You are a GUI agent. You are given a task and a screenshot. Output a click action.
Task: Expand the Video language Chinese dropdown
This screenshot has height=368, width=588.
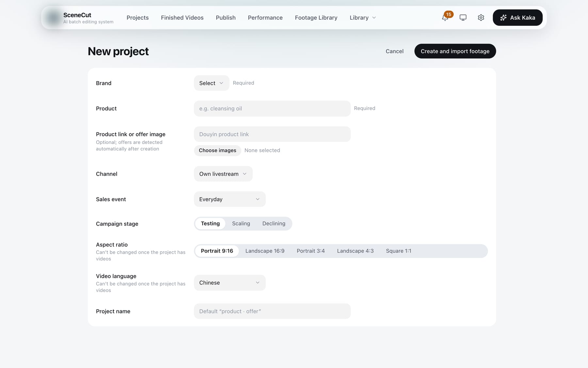230,283
